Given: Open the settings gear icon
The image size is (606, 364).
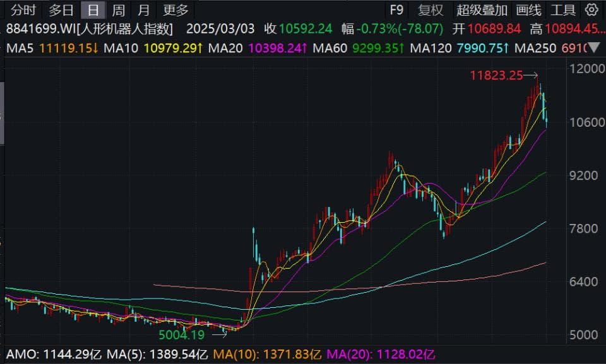Looking at the screenshot, I should coord(591,9).
